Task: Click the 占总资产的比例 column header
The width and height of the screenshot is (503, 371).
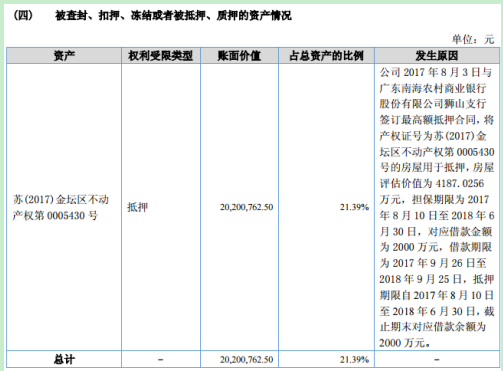Action: [326, 56]
